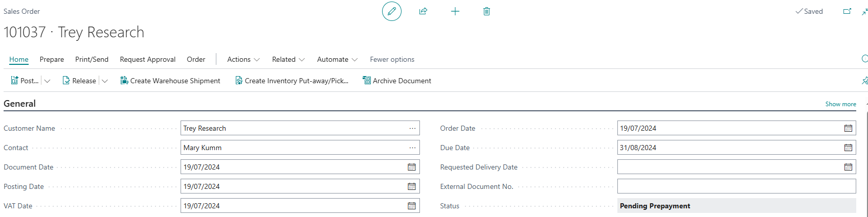Click the External Document No. field

tap(737, 186)
